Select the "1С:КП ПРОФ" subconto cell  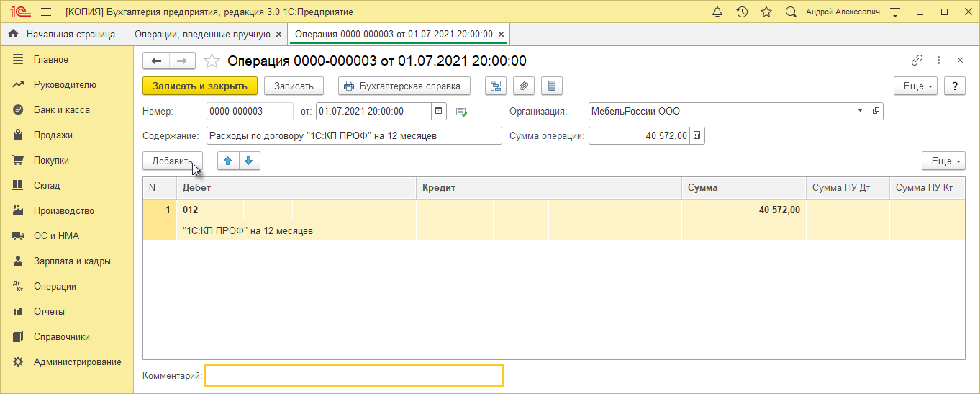296,230
